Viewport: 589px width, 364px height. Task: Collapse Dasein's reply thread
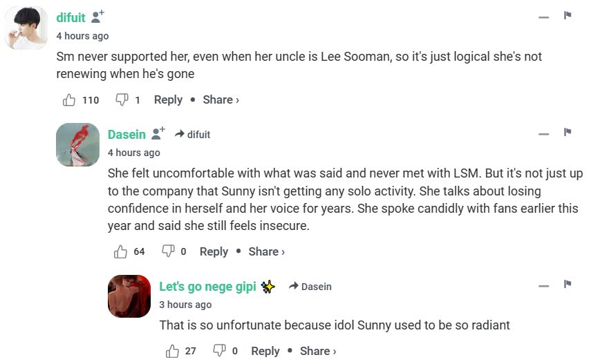[x=544, y=133]
